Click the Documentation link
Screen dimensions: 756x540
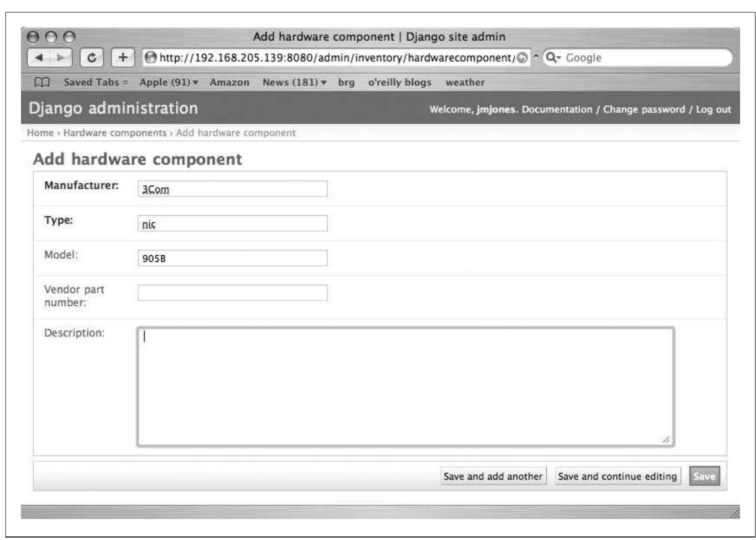[x=557, y=109]
